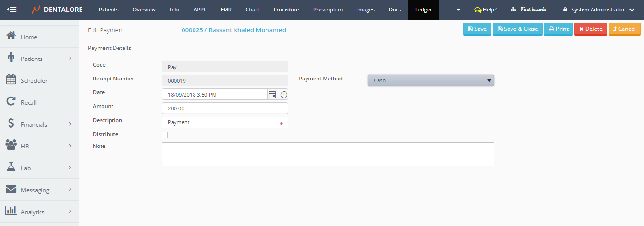Open the calendar date picker icon
The height and width of the screenshot is (226, 644).
[x=272, y=95]
